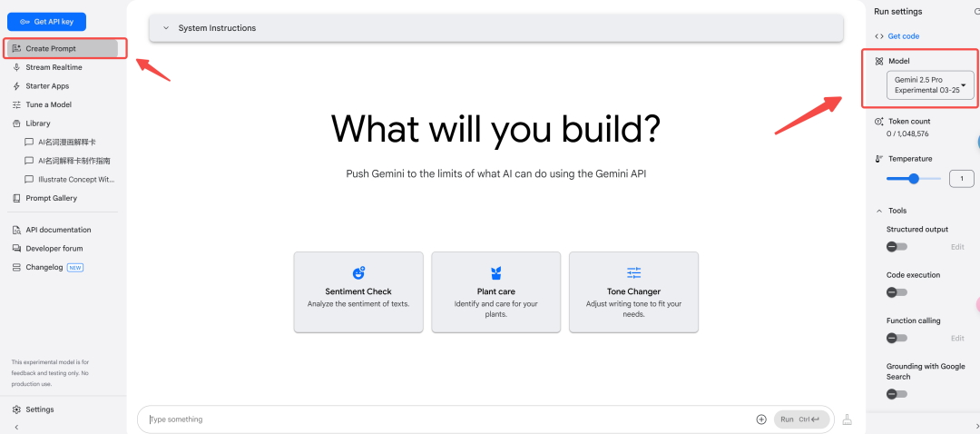Click the Stream Realtime microphone icon
980x434 pixels.
[x=17, y=67]
